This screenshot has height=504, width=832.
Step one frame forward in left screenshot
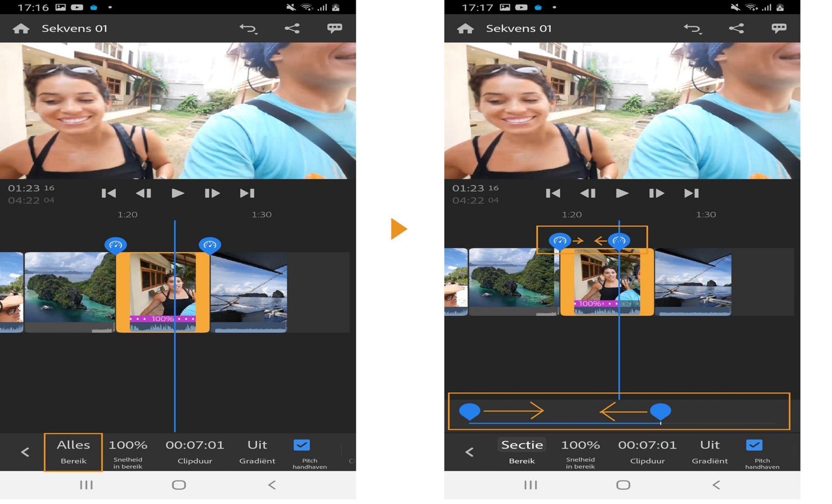coord(212,193)
